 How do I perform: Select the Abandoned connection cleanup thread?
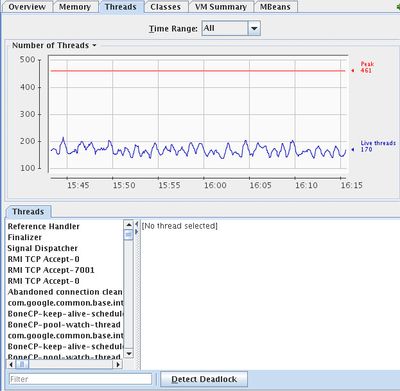[x=65, y=292]
